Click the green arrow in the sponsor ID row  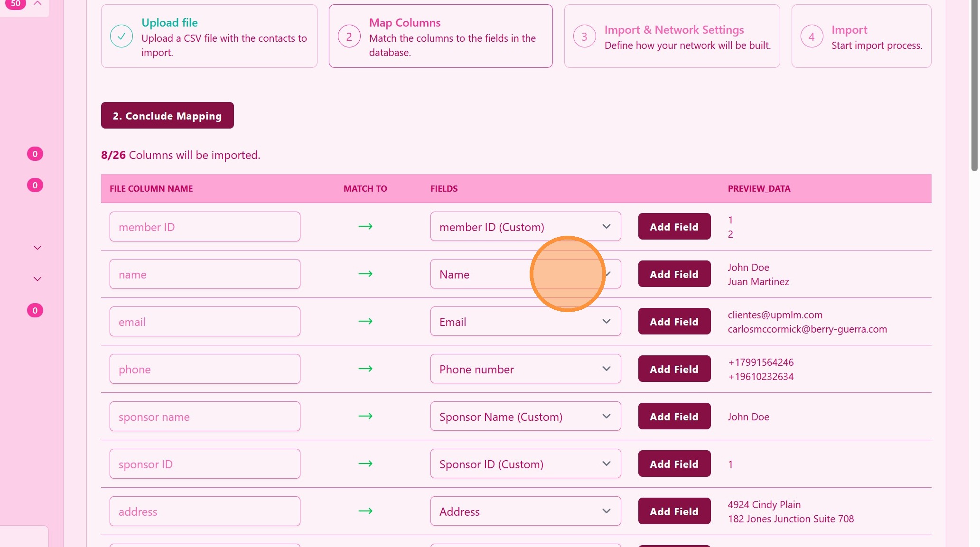point(365,464)
